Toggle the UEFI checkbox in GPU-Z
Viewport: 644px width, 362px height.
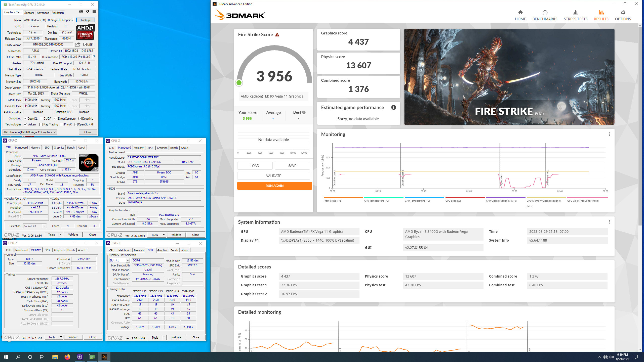[85, 45]
